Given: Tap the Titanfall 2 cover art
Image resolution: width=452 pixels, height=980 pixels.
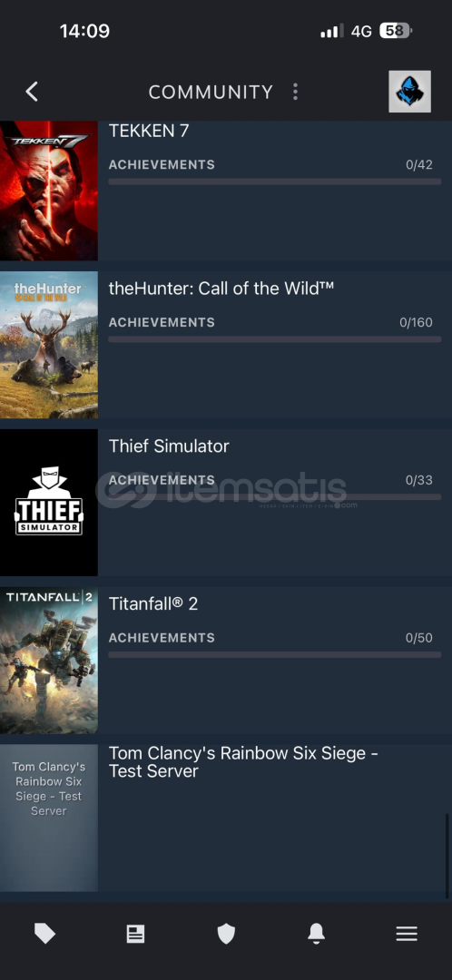Looking at the screenshot, I should click(49, 660).
